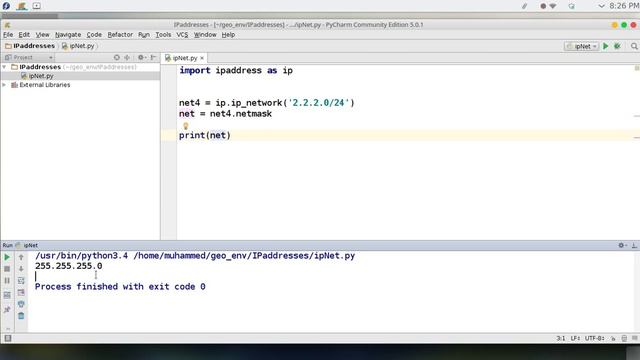640x360 pixels.
Task: Click the Wi-Fi network tray icon
Action: [553, 6]
